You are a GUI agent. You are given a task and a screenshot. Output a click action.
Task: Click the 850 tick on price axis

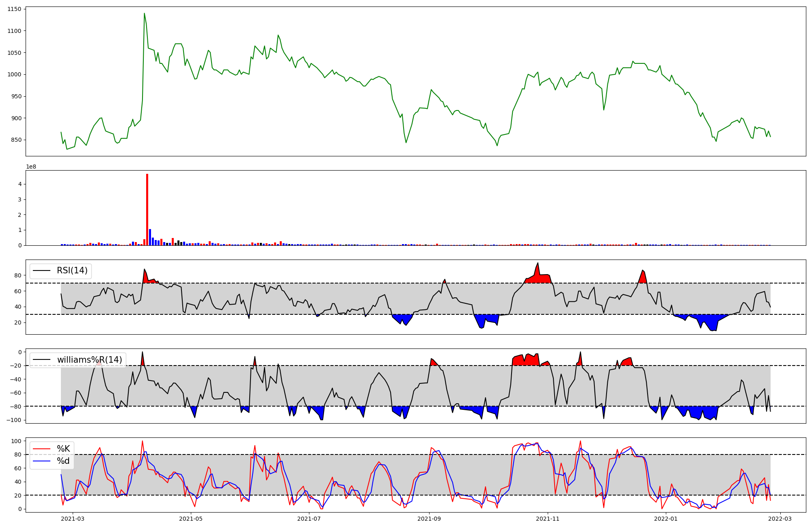tap(16, 140)
